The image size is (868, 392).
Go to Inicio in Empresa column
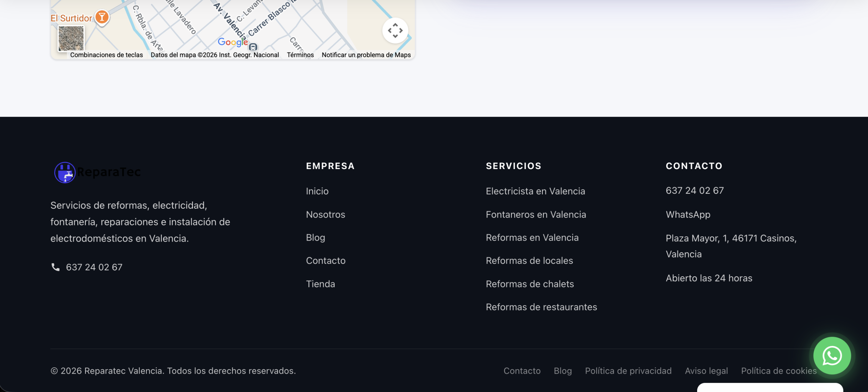[x=317, y=191]
